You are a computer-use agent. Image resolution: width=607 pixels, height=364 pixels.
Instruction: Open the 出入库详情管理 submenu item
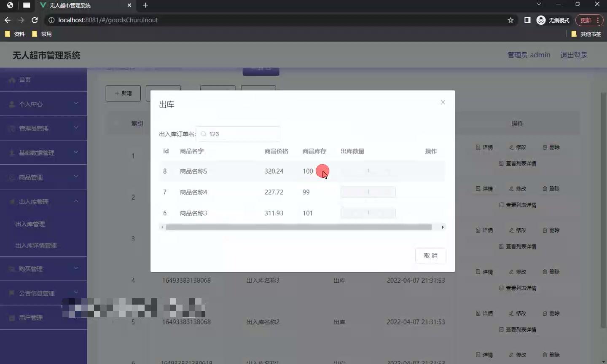36,246
